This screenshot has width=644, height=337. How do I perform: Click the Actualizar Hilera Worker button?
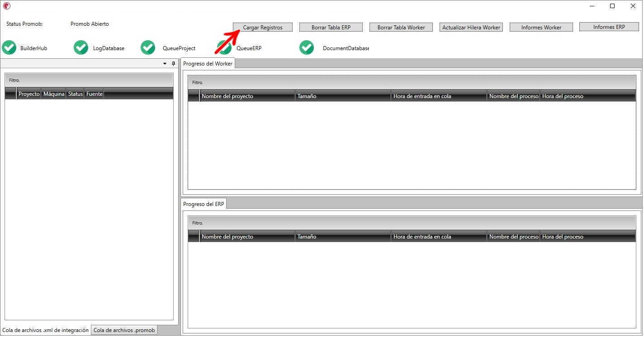tap(471, 27)
